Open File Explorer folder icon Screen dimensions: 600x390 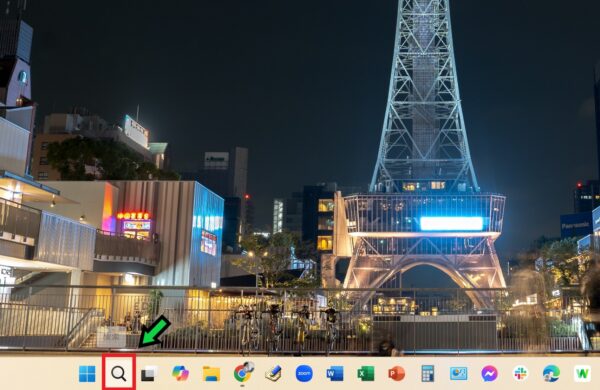pos(211,374)
